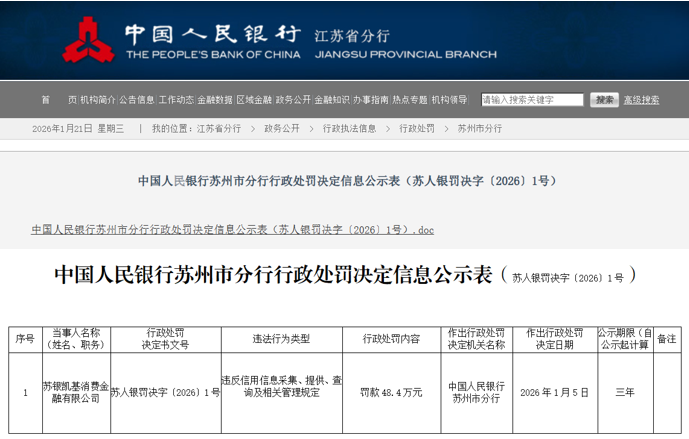Click the cell 苏银凯基消费金融有限公司
Image resolution: width=689 pixels, height=439 pixels.
76,392
